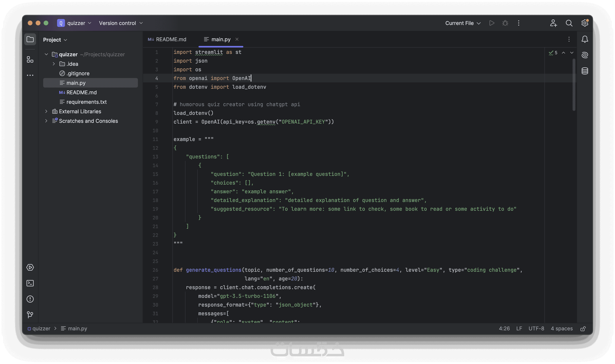Open the Database tool window
Viewport: 615px width, 364px height.
click(585, 71)
